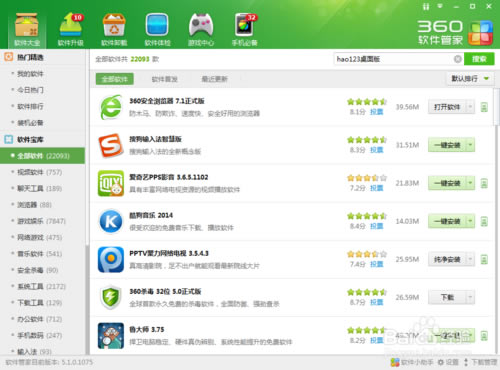
Task: Clear the search box with the X icon
Action: pyautogui.click(x=458, y=59)
